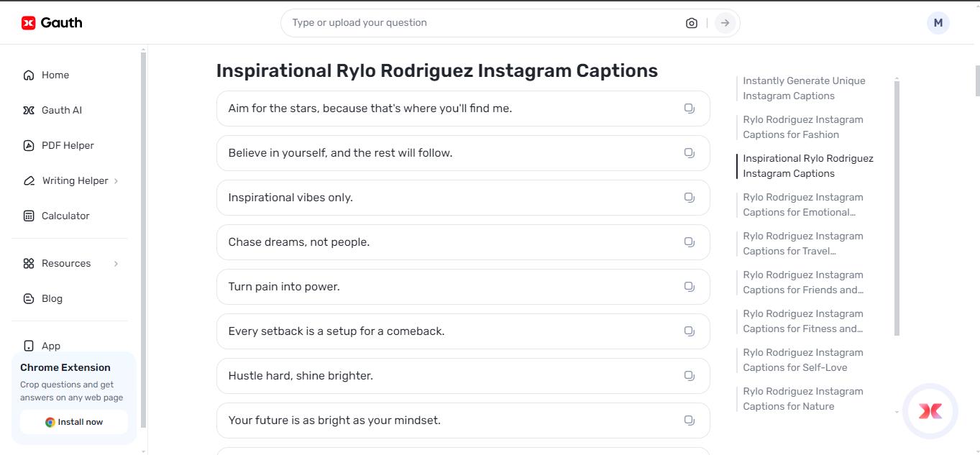Open the user avatar M
Image resolution: width=980 pixels, height=455 pixels.
pos(938,22)
